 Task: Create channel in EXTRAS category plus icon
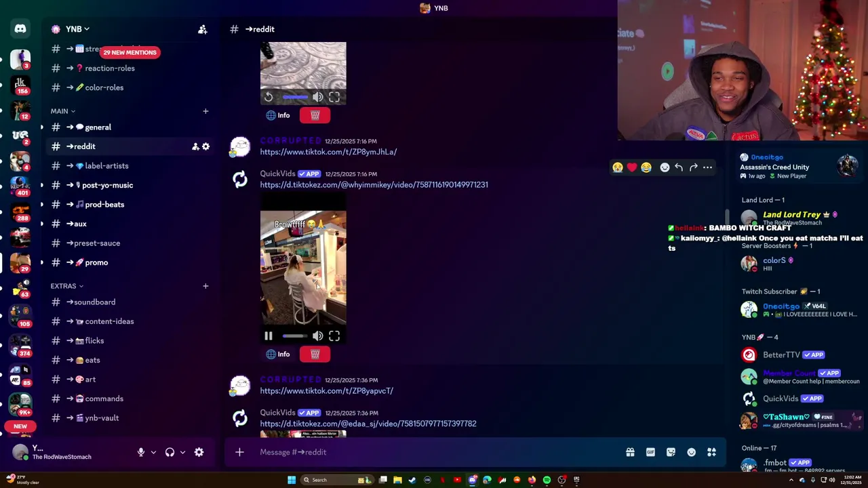point(205,286)
